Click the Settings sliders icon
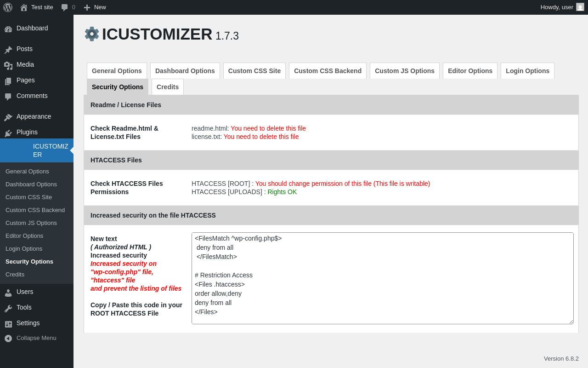The image size is (588, 368). pos(8,323)
